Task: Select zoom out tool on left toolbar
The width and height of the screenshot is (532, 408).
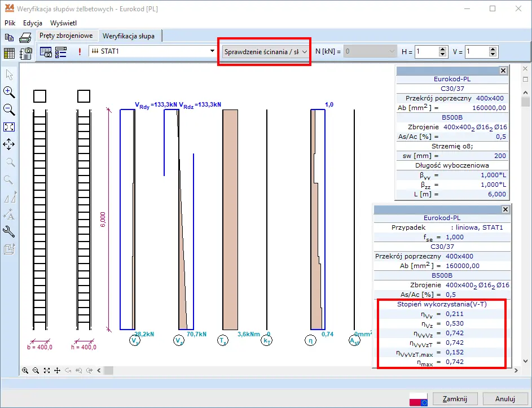Action: pos(9,109)
